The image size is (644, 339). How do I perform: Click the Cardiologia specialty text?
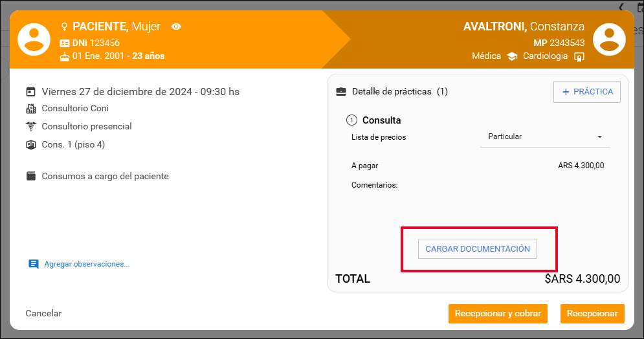tap(545, 56)
